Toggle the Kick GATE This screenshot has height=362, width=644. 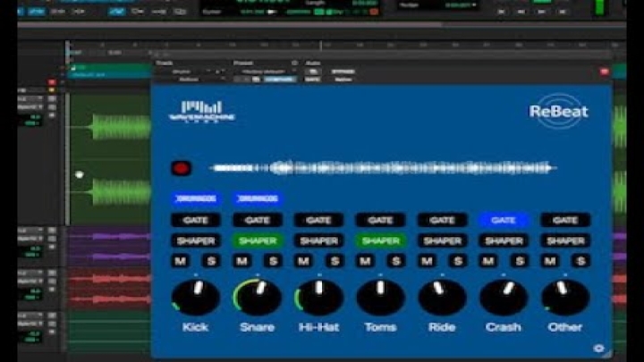(196, 221)
